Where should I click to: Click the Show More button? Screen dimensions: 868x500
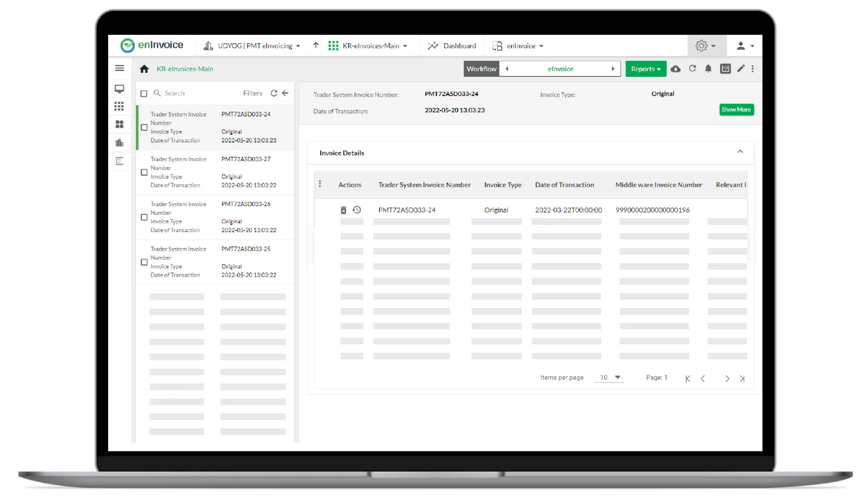click(736, 109)
